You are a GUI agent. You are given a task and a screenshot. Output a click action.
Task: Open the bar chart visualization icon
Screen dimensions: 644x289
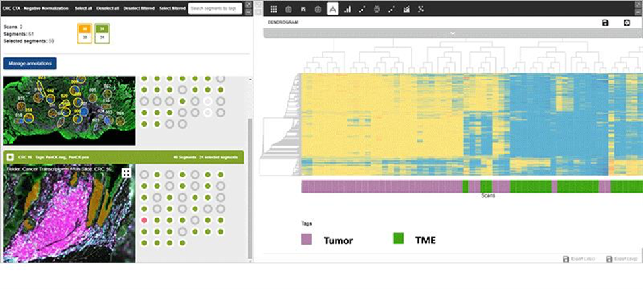pos(347,9)
